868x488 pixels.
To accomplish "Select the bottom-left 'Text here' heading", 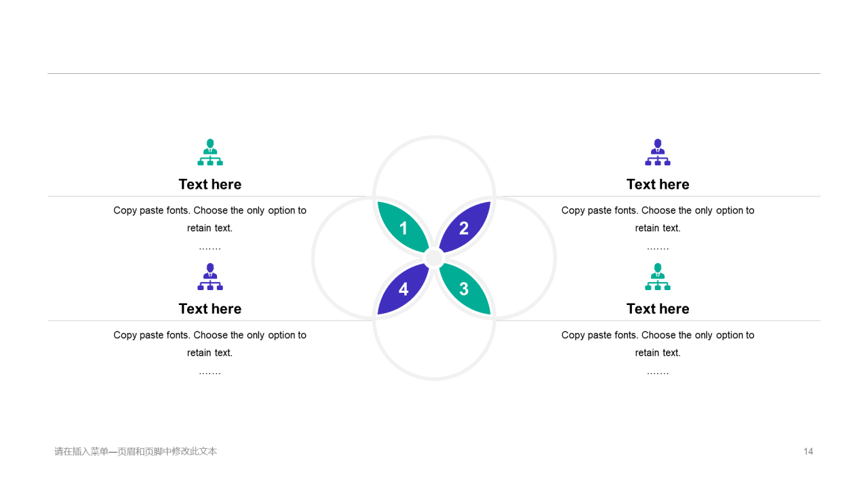I will pos(210,308).
